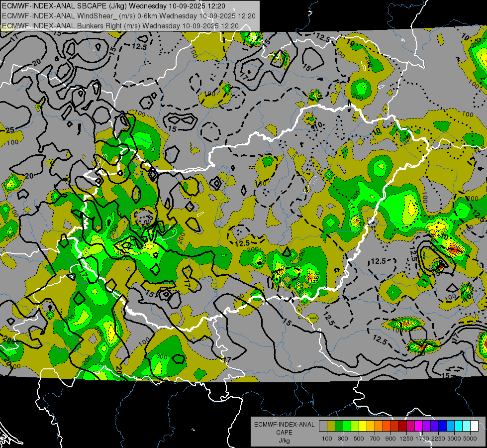
Task: Click the J/kg unit label in legend
Action: click(x=284, y=441)
